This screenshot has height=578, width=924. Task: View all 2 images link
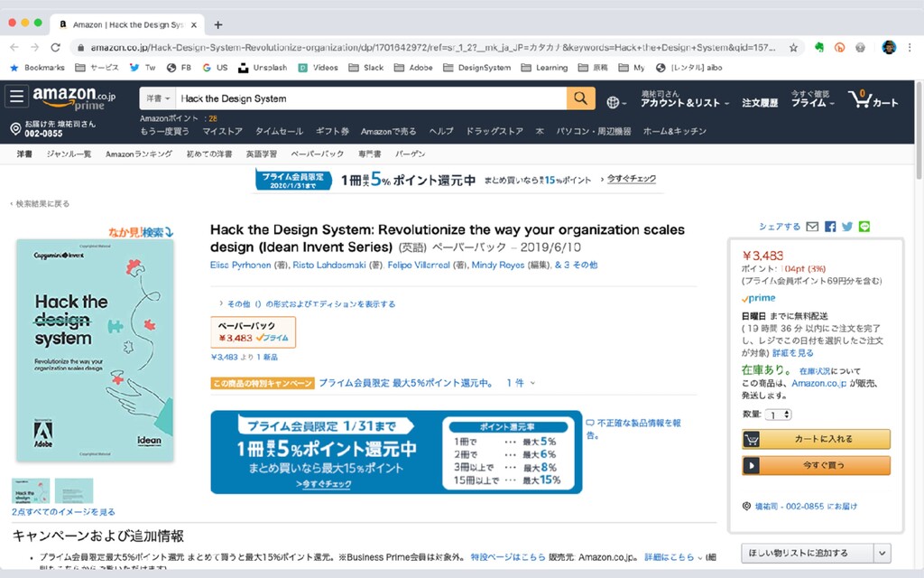[64, 512]
